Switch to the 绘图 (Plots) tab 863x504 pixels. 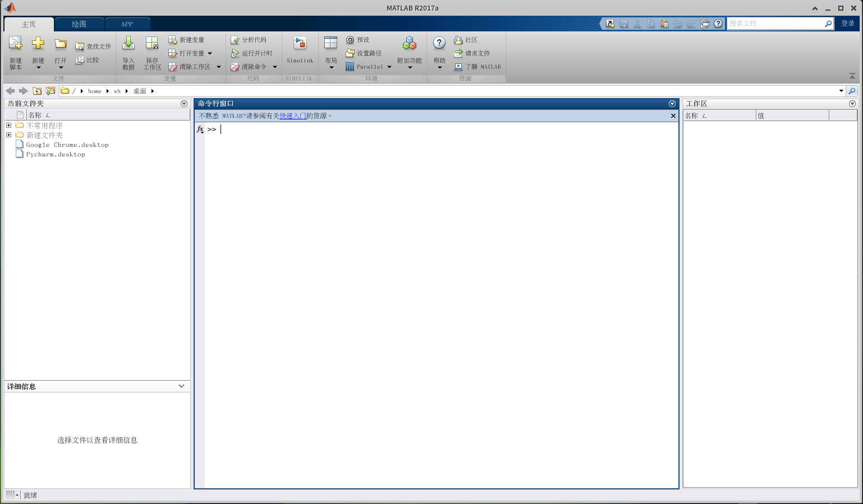(79, 24)
